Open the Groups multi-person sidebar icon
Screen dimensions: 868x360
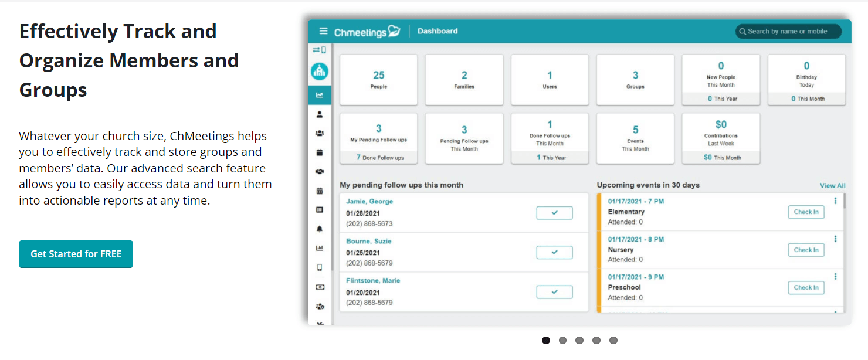[x=320, y=134]
